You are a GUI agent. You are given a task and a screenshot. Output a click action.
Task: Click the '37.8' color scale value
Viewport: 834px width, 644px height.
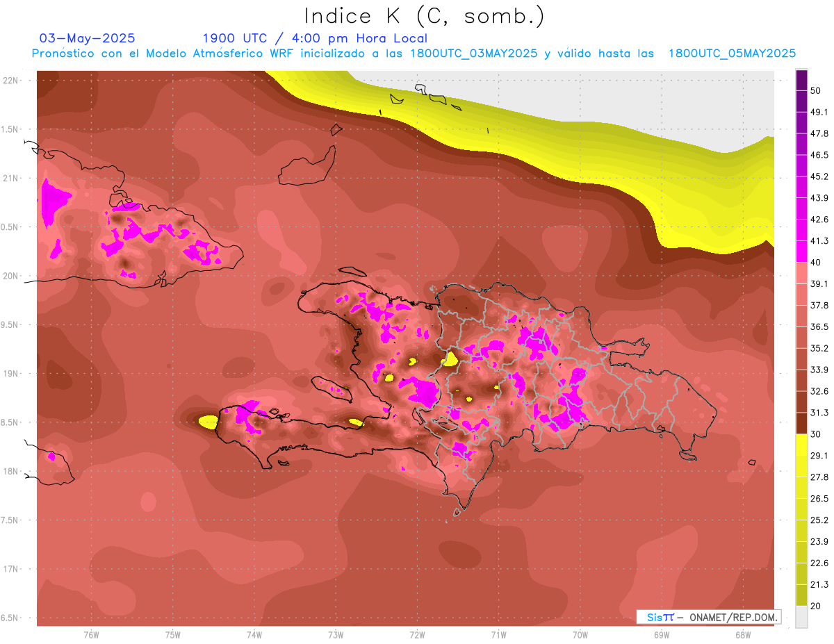coord(819,305)
